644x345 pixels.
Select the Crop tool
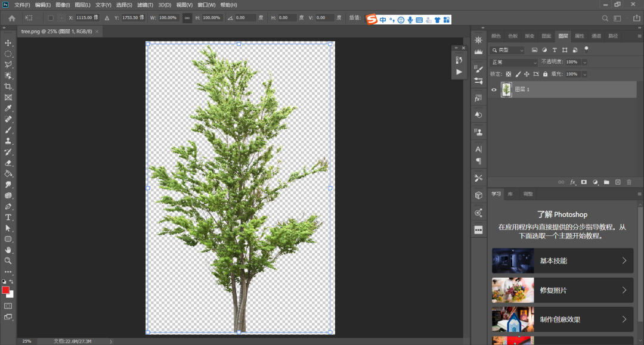tap(8, 86)
